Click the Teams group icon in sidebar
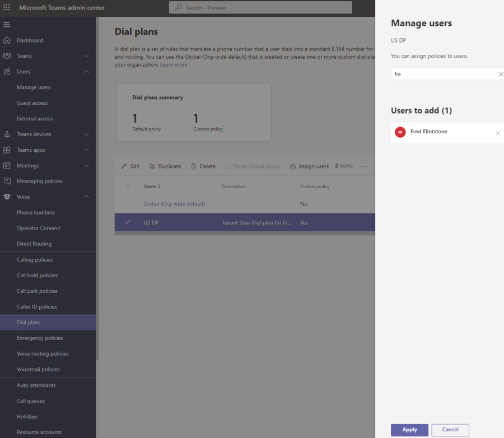 tap(7, 56)
